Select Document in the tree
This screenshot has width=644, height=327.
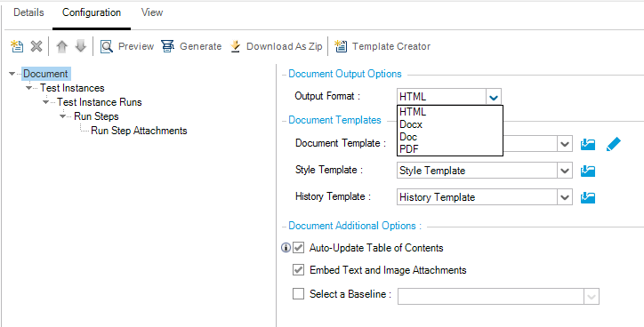point(45,74)
